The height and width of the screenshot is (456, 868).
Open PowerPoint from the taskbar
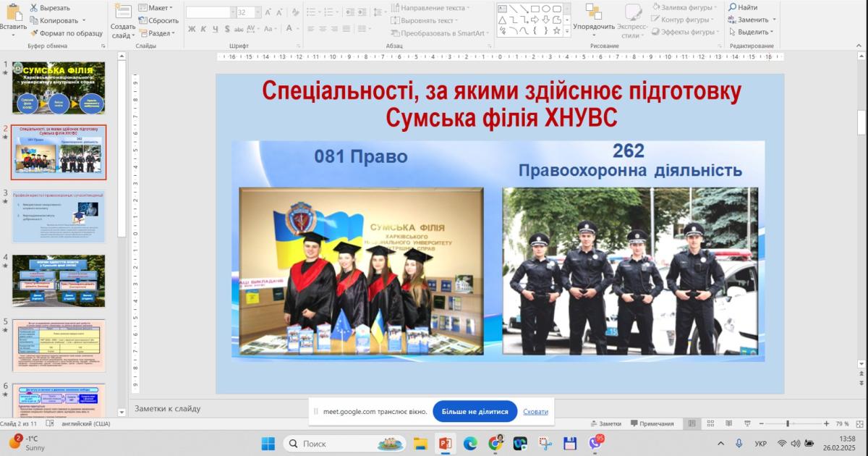click(x=445, y=443)
